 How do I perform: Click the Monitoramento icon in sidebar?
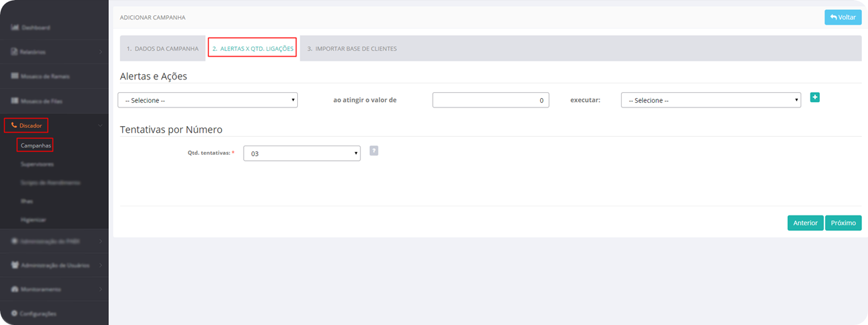pyautogui.click(x=14, y=289)
